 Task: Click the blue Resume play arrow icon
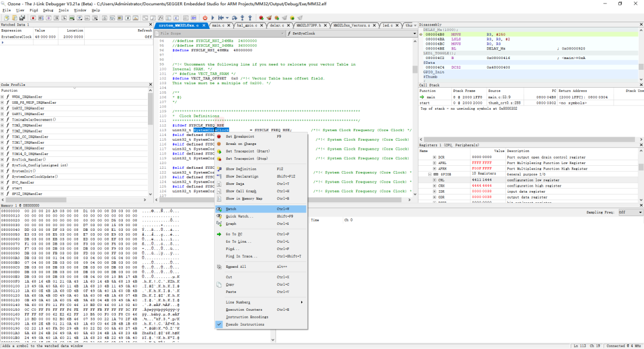click(213, 18)
